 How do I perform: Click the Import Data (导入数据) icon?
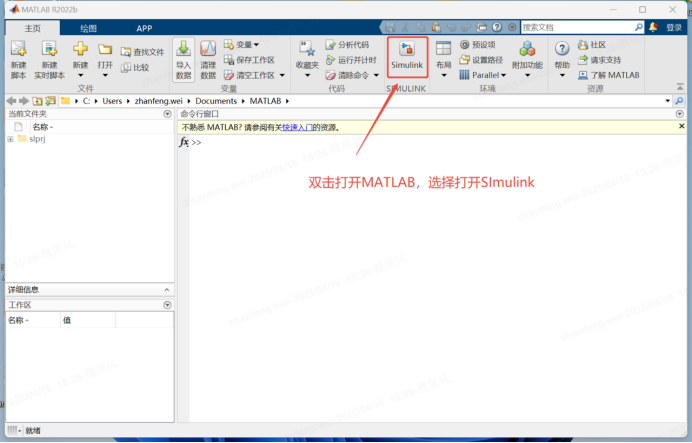point(184,49)
